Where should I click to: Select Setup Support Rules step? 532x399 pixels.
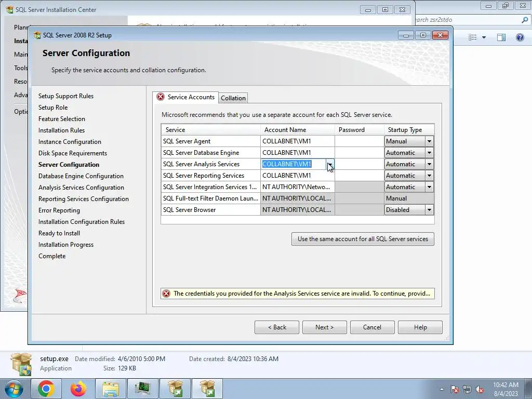(66, 96)
